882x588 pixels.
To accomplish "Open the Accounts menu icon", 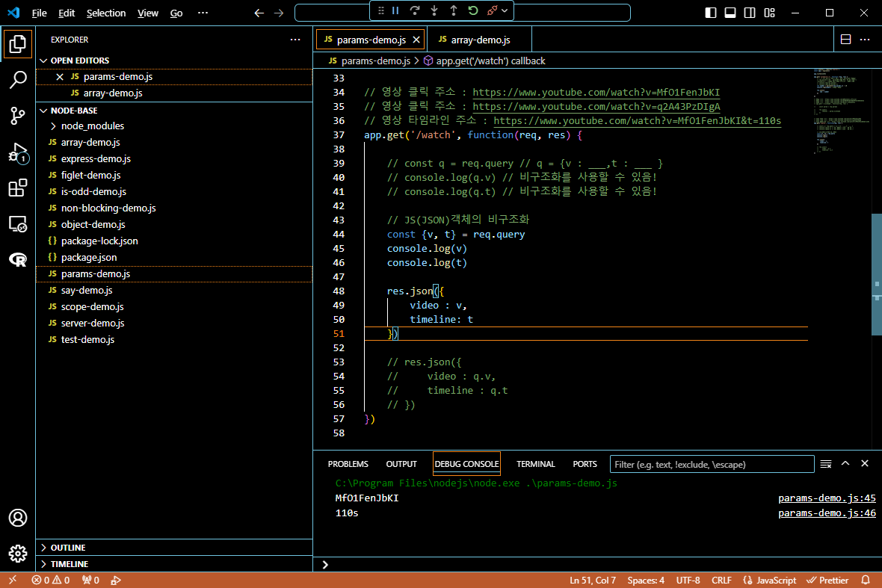I will [17, 518].
